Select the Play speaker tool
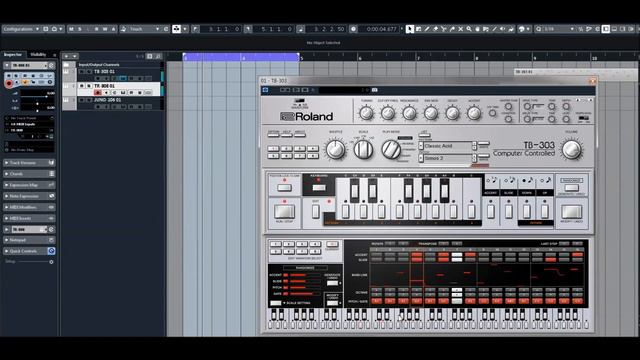Image resolution: width=640 pixels, height=360 pixels. tap(502, 29)
